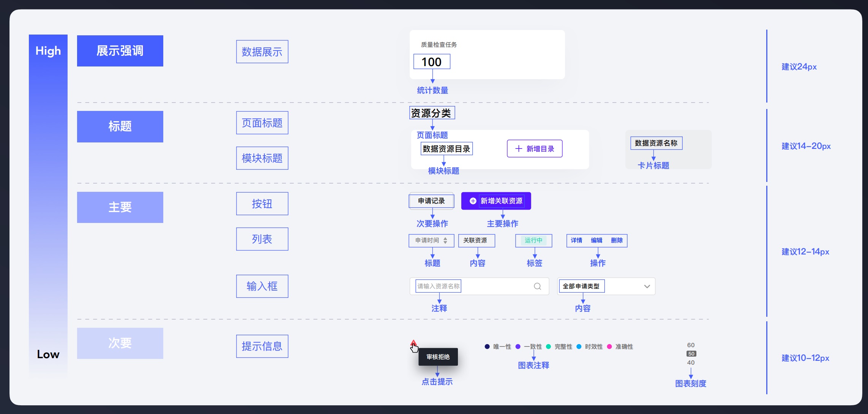This screenshot has height=414, width=868.
Task: Click the plus icon on the 新增关联资源 button
Action: (x=472, y=201)
